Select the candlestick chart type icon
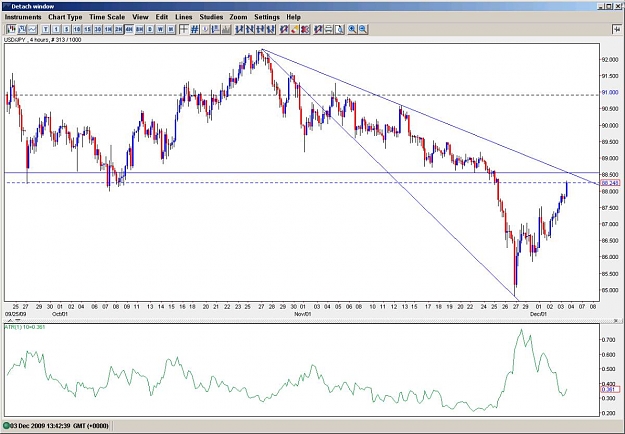This screenshot has width=625, height=434. click(x=11, y=29)
